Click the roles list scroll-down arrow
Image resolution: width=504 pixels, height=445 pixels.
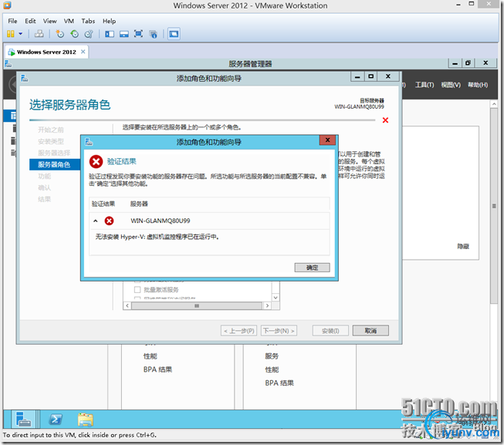coord(276,298)
